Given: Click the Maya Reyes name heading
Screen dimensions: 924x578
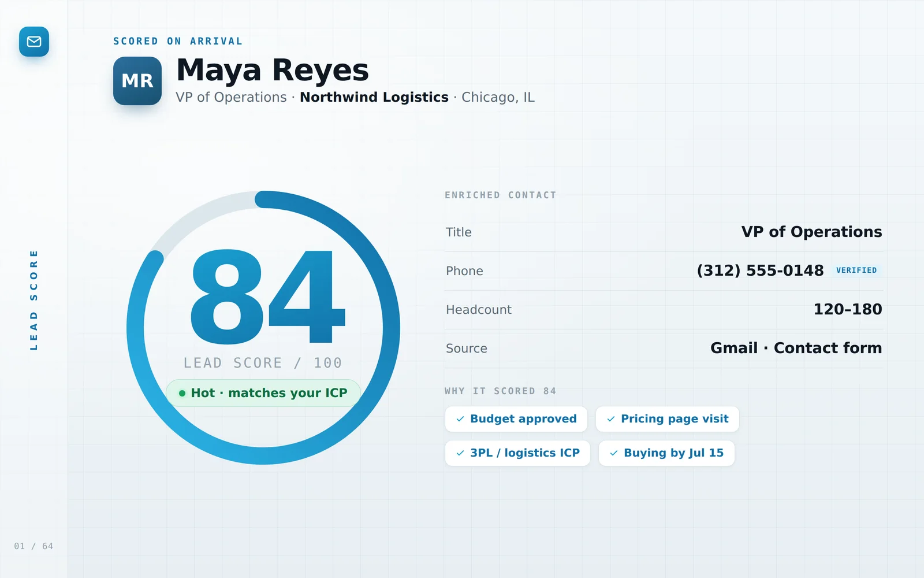Looking at the screenshot, I should (273, 71).
